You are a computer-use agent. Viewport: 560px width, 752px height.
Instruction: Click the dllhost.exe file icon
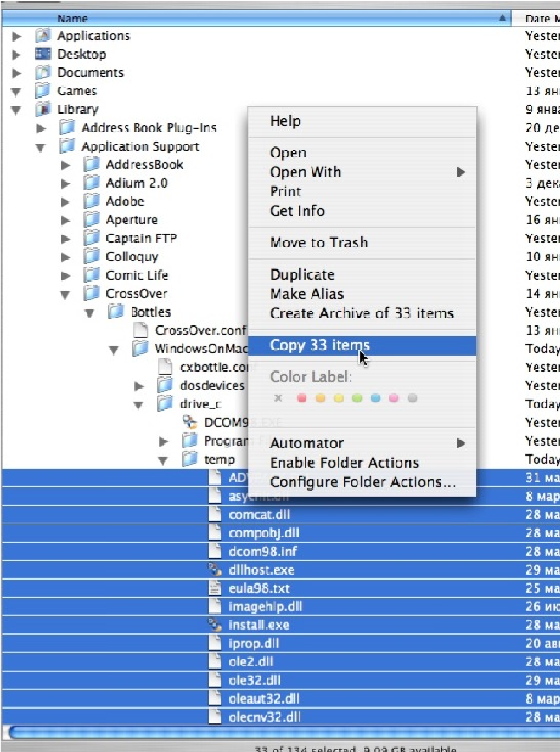click(216, 569)
